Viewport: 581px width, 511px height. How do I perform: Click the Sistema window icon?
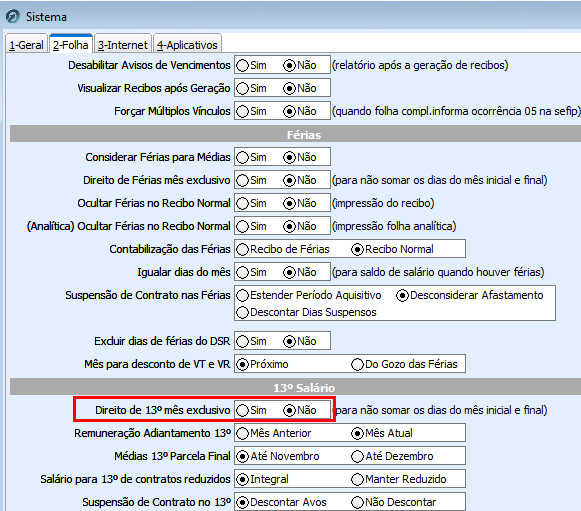tap(13, 17)
